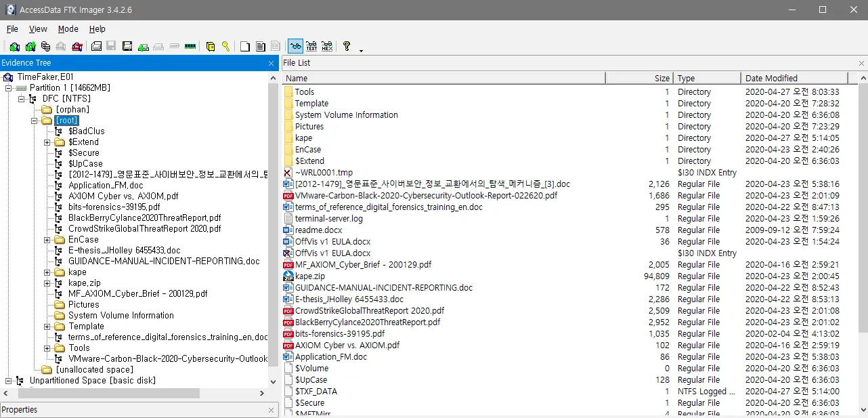Viewport: 868px width, 418px height.
Task: Click the Add All Attached Devices icon
Action: pos(30,46)
